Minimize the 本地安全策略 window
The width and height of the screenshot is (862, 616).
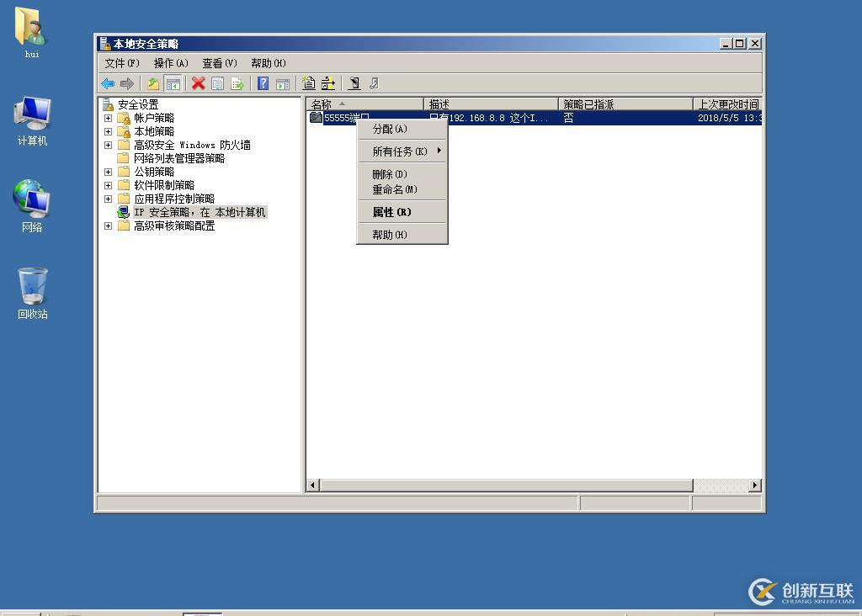726,44
